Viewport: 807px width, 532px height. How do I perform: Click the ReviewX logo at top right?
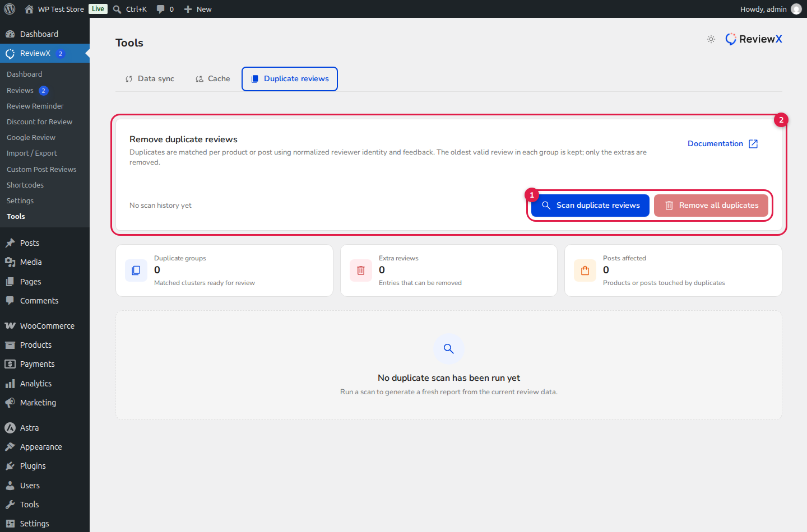tap(754, 39)
